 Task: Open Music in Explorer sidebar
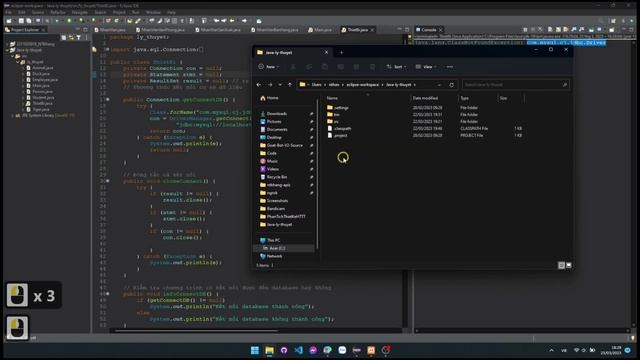(x=269, y=161)
